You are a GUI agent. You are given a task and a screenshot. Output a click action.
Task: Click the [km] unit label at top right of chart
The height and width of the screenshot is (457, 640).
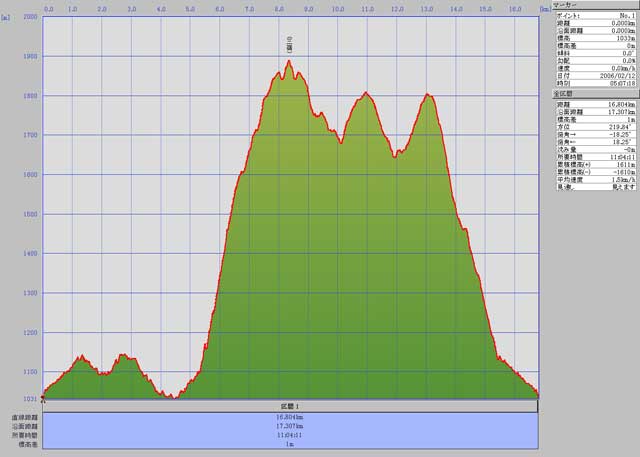pyautogui.click(x=544, y=8)
